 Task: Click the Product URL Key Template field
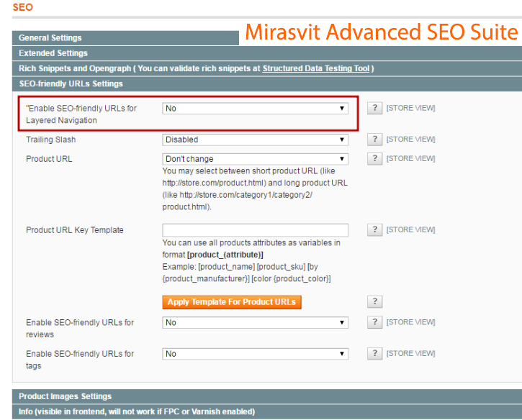pos(255,230)
